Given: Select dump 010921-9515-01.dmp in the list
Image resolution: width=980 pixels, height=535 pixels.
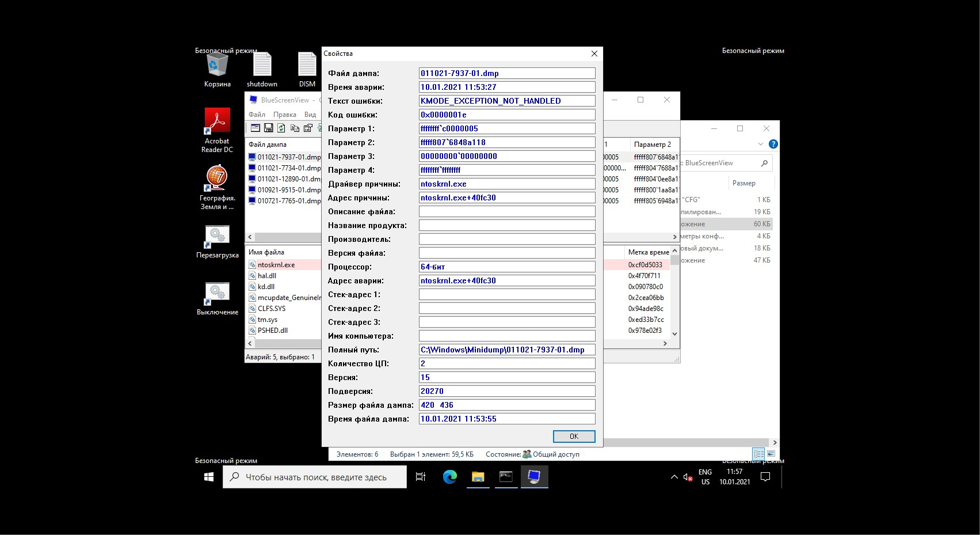Looking at the screenshot, I should (x=284, y=190).
